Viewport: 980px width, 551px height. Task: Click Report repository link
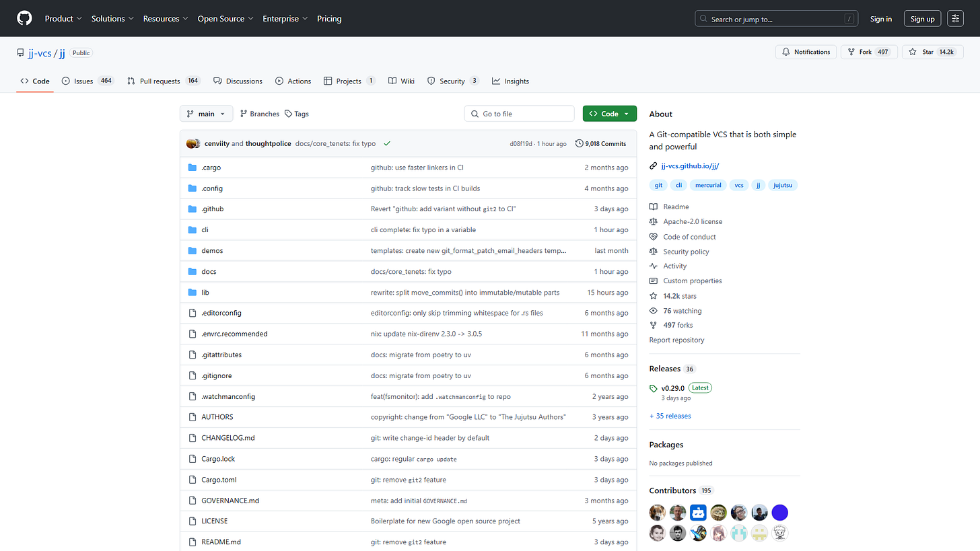676,340
